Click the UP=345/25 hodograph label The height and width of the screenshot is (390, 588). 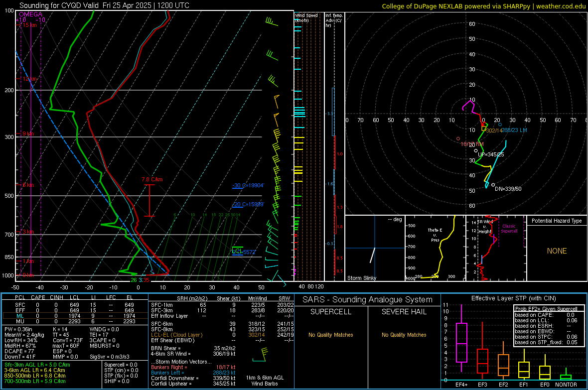coord(491,154)
